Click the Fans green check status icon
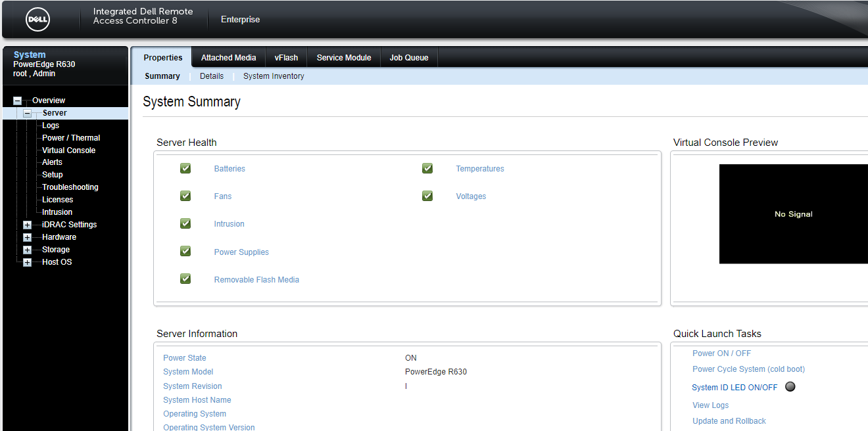The width and height of the screenshot is (868, 431). 185,196
